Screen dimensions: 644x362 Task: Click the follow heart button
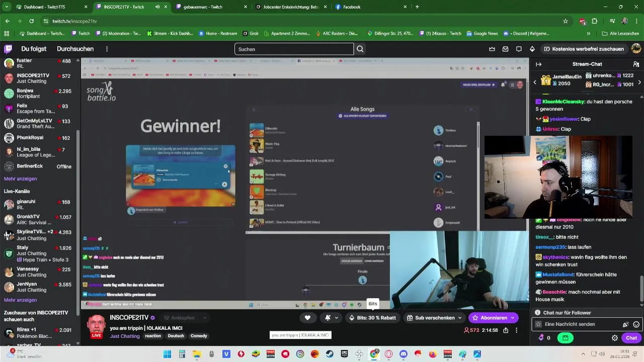click(307, 318)
